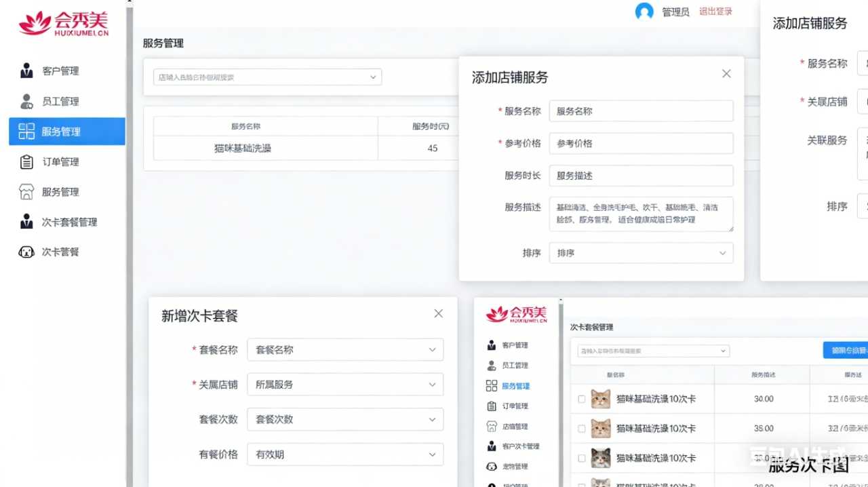Click the 参考价格 input field

click(641, 144)
